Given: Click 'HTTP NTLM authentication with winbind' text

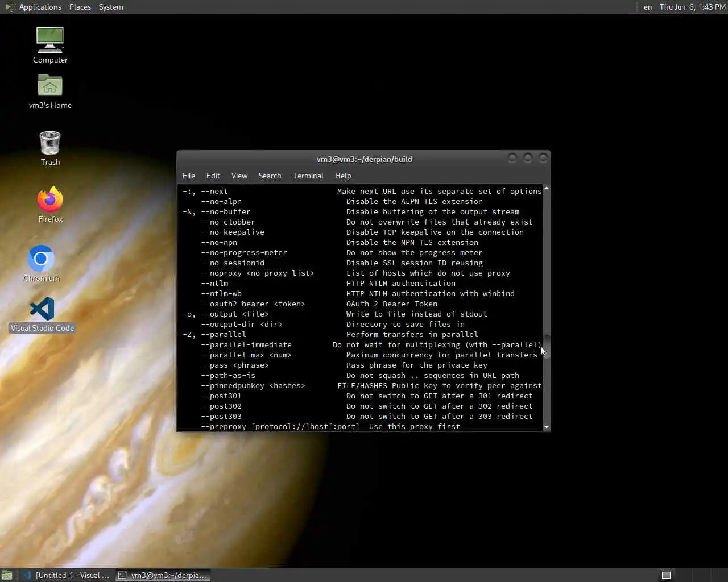Looking at the screenshot, I should (x=431, y=293).
